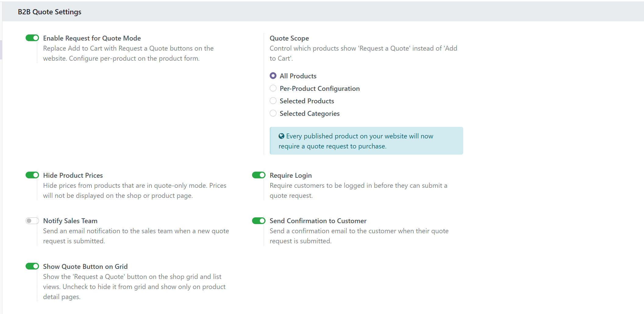Screen dimensions: 644x314
Task: Enable the Notify Sales Team switch
Action: click(x=32, y=220)
